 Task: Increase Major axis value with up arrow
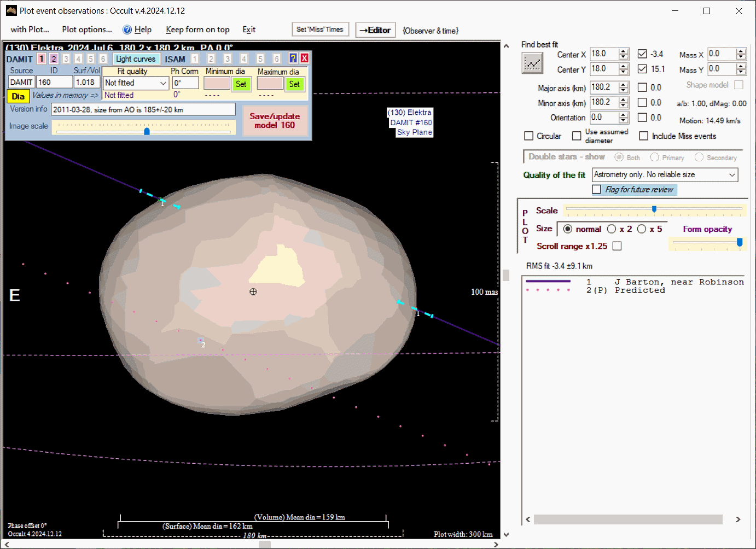[x=624, y=85]
